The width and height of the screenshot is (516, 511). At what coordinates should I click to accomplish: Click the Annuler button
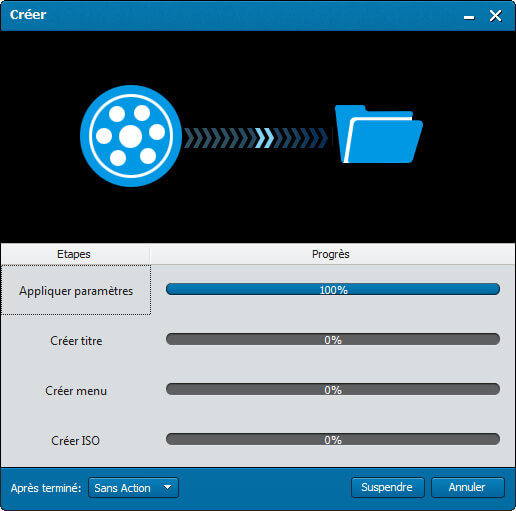pyautogui.click(x=467, y=487)
